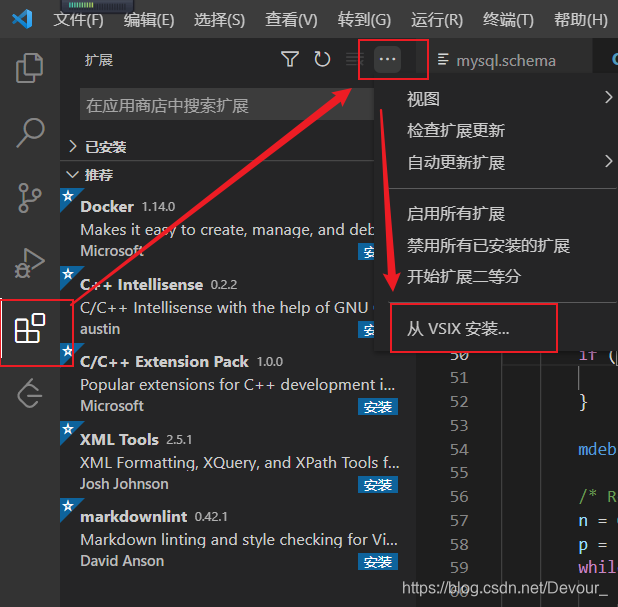
Task: Open the 视图 submenu arrow
Action: pyautogui.click(x=609, y=97)
